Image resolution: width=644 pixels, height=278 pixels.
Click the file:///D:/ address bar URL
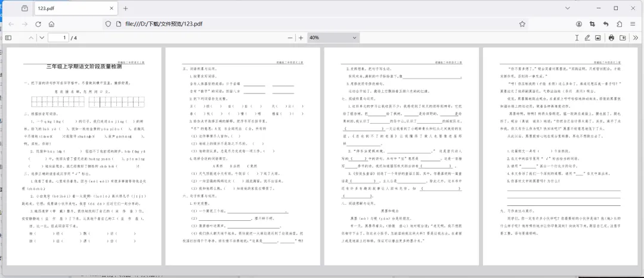click(164, 24)
